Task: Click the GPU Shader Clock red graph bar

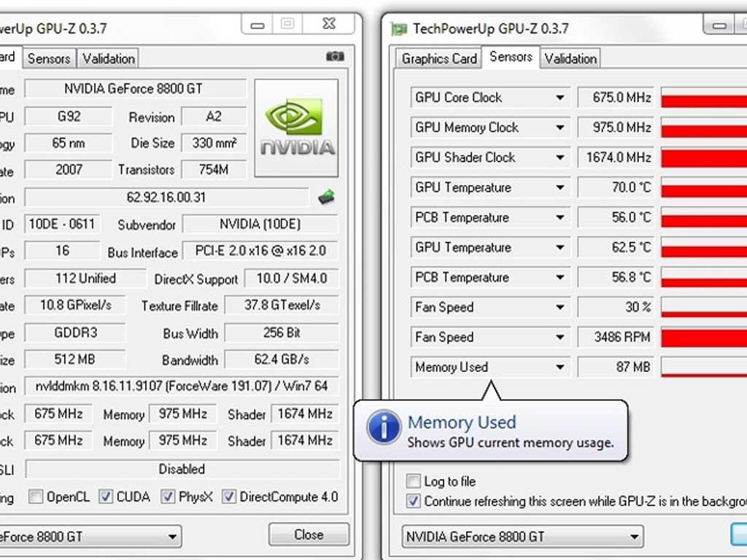Action: click(704, 157)
